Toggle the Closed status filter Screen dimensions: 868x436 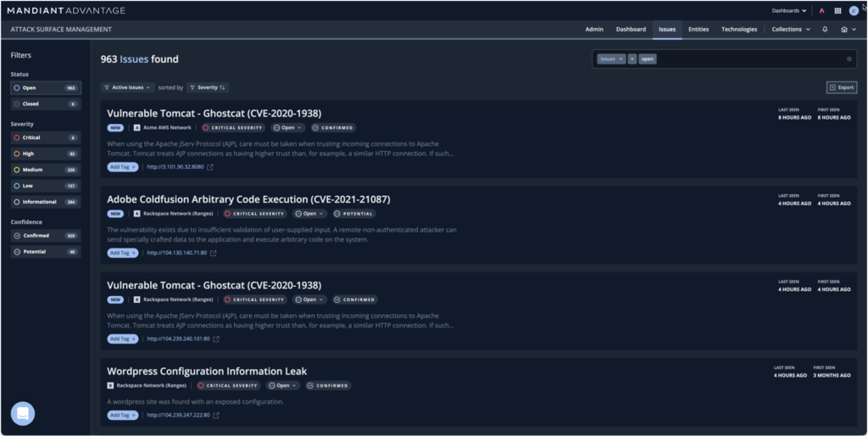point(46,103)
